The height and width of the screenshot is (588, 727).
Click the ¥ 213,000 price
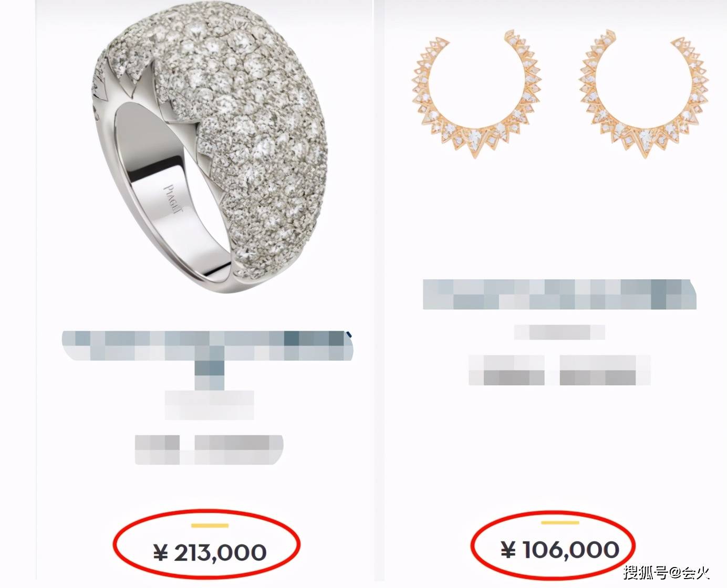[x=210, y=552]
